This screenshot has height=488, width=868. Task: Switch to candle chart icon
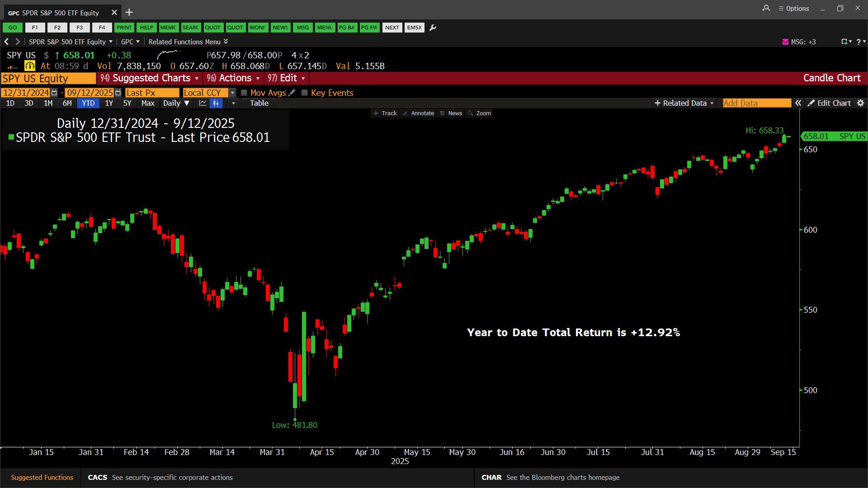tap(216, 103)
